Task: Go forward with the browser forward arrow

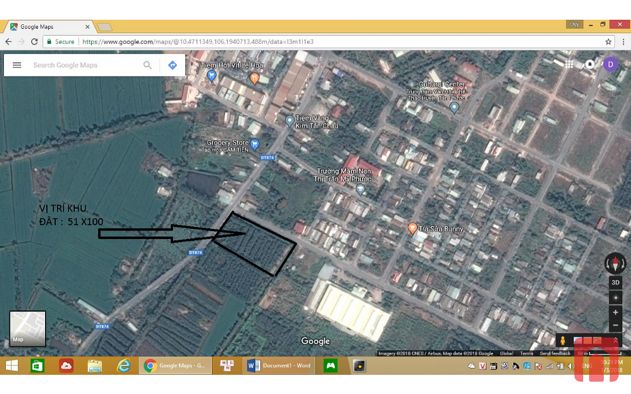Action: (x=21, y=41)
